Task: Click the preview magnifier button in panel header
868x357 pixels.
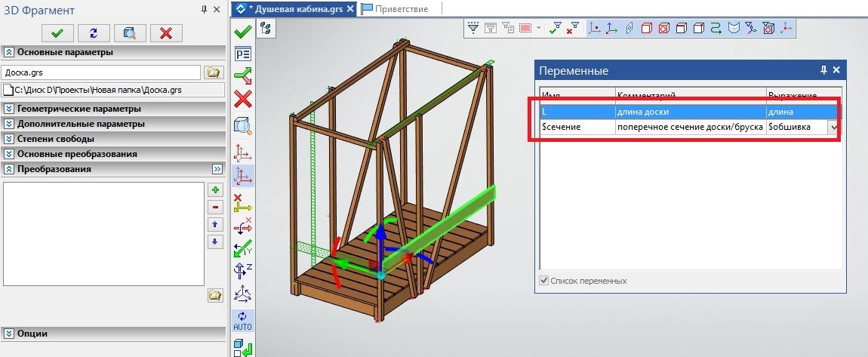Action: point(130,32)
